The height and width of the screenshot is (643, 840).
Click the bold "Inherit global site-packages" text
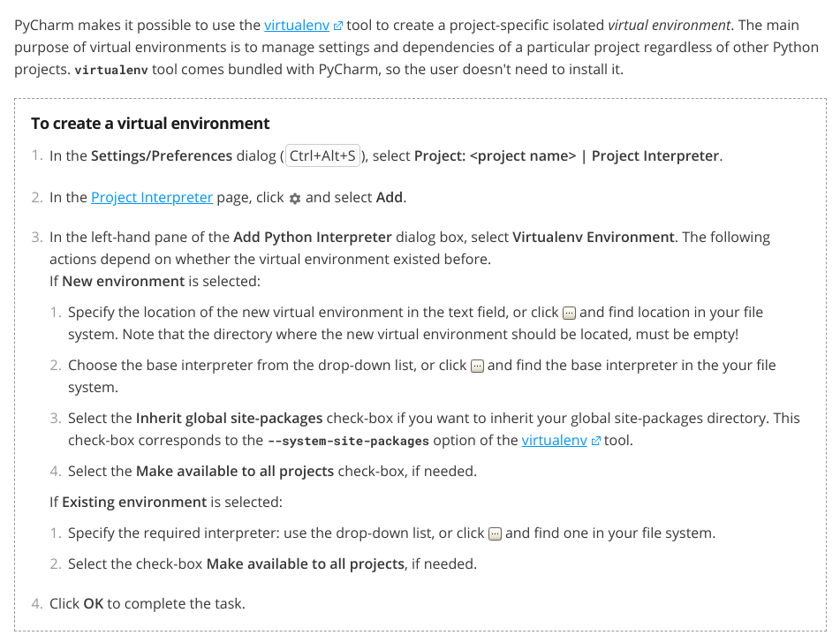click(x=229, y=418)
